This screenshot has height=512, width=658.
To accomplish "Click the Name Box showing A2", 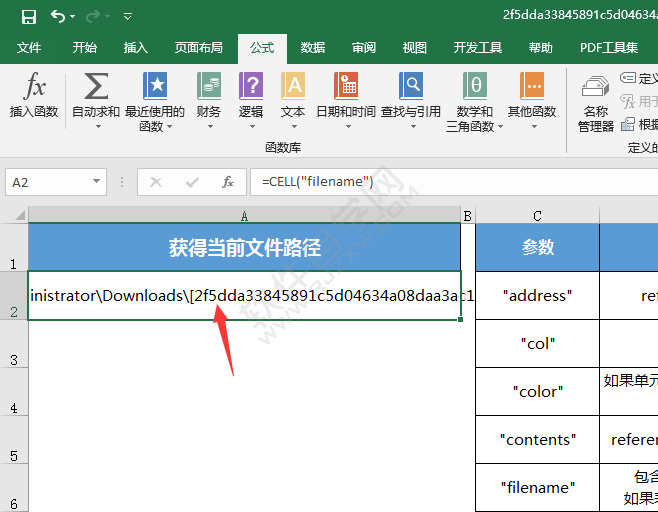I will [47, 182].
